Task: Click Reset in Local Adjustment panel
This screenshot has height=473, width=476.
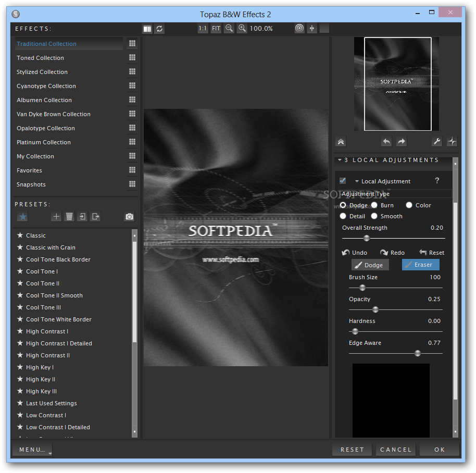Action: (432, 253)
